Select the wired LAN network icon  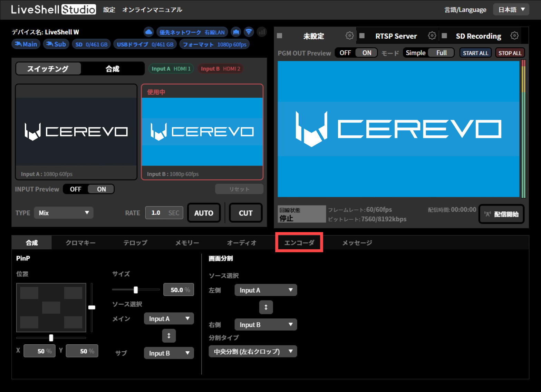click(x=236, y=32)
